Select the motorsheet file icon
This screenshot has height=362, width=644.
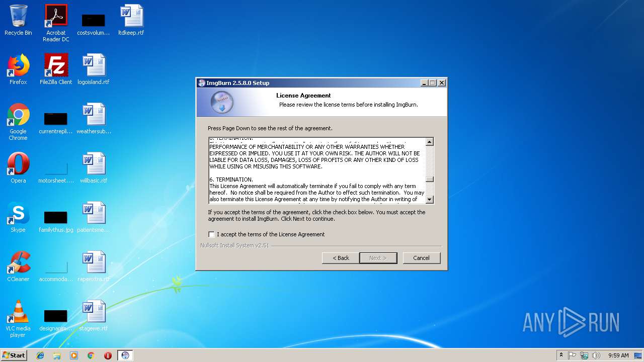pos(56,172)
